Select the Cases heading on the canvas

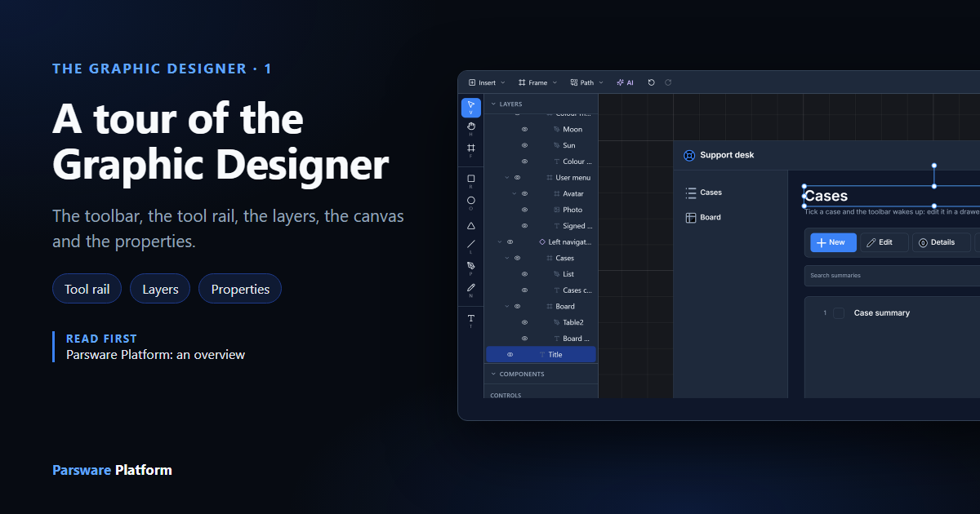point(826,196)
